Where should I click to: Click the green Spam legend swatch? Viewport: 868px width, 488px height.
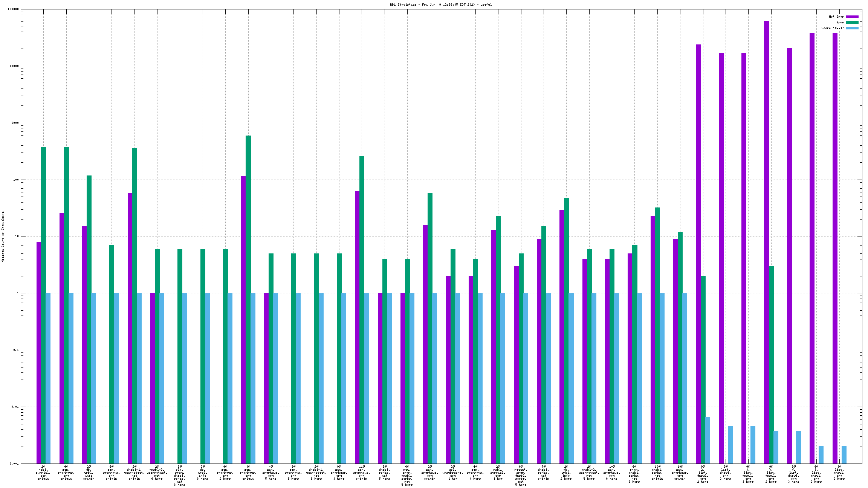click(x=852, y=22)
